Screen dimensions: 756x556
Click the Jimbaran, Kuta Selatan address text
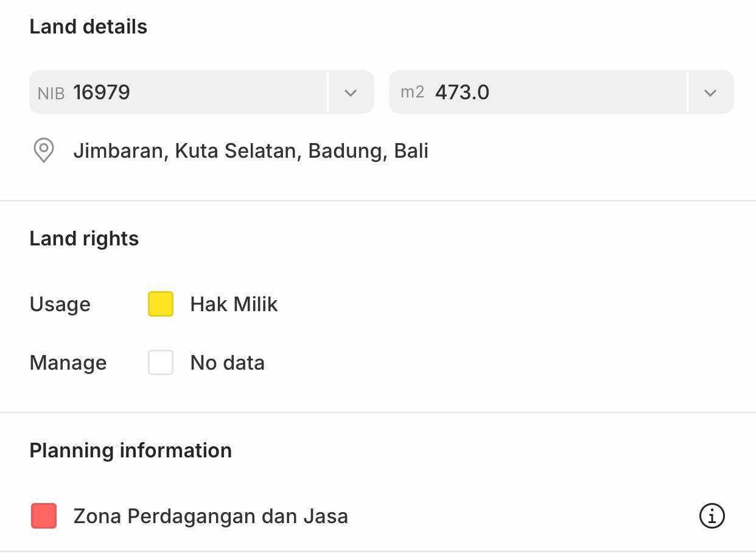[251, 150]
